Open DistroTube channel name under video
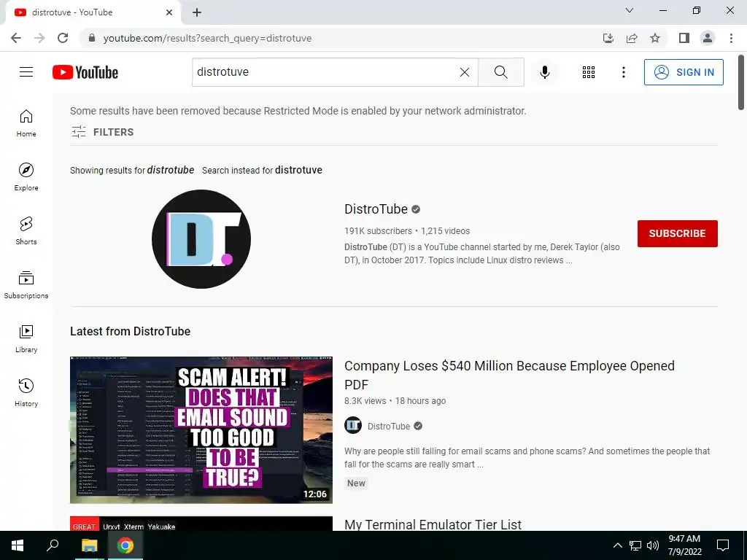This screenshot has width=747, height=560. click(x=389, y=426)
